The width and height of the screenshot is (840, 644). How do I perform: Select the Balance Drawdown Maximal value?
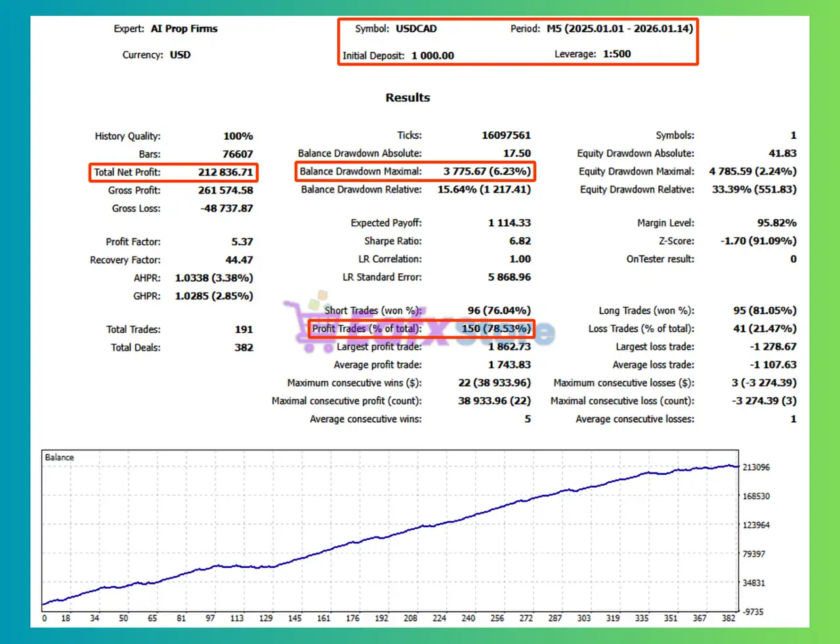click(486, 171)
